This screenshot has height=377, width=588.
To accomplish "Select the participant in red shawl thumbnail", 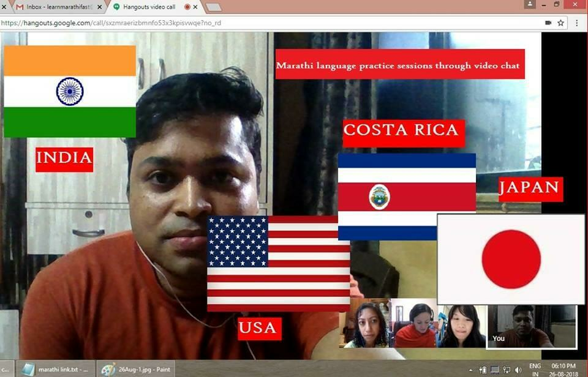I will pos(415,326).
